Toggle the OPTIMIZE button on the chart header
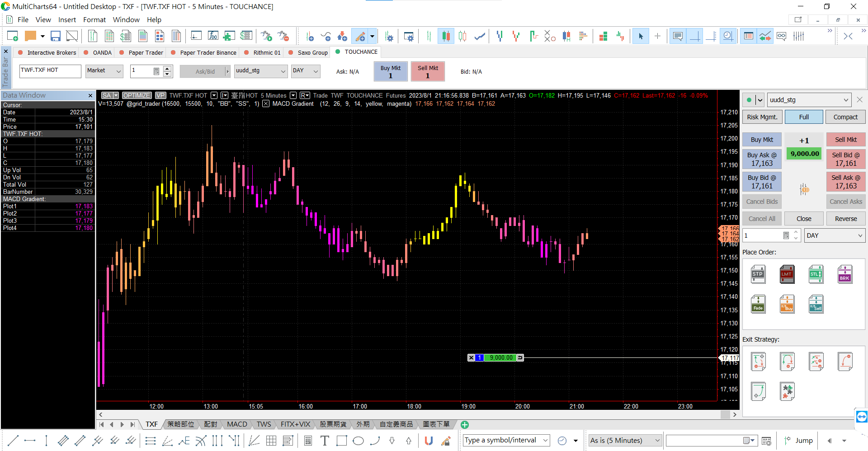868x451 pixels. tap(137, 95)
